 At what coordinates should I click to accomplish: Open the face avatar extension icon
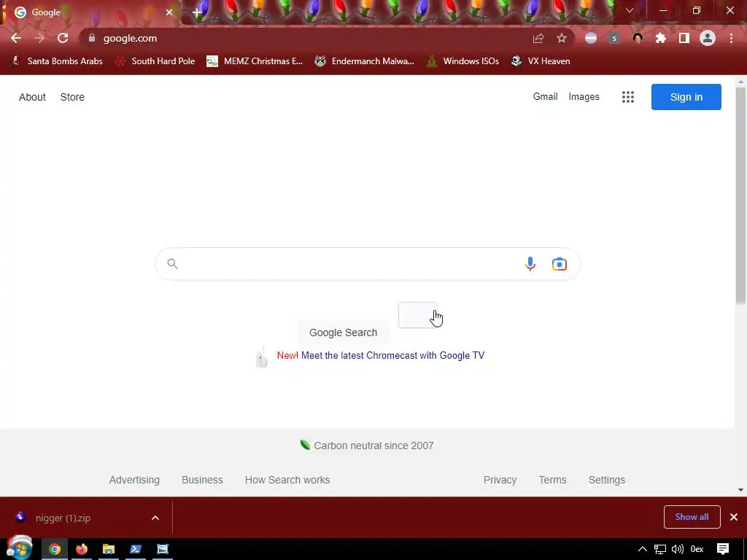638,38
